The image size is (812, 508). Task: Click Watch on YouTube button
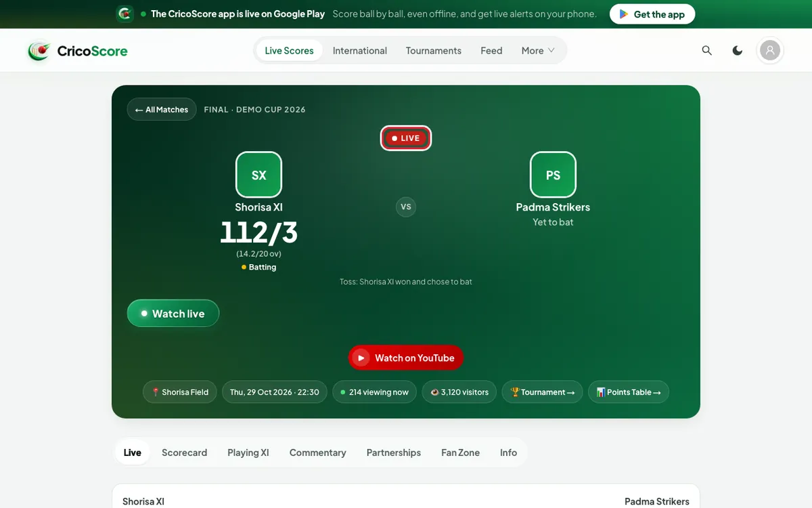[406, 358]
